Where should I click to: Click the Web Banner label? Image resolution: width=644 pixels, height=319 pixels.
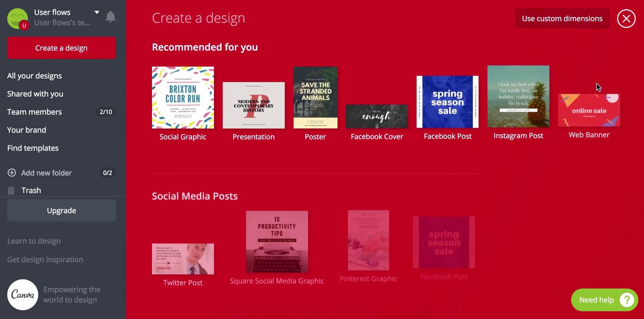click(x=589, y=135)
